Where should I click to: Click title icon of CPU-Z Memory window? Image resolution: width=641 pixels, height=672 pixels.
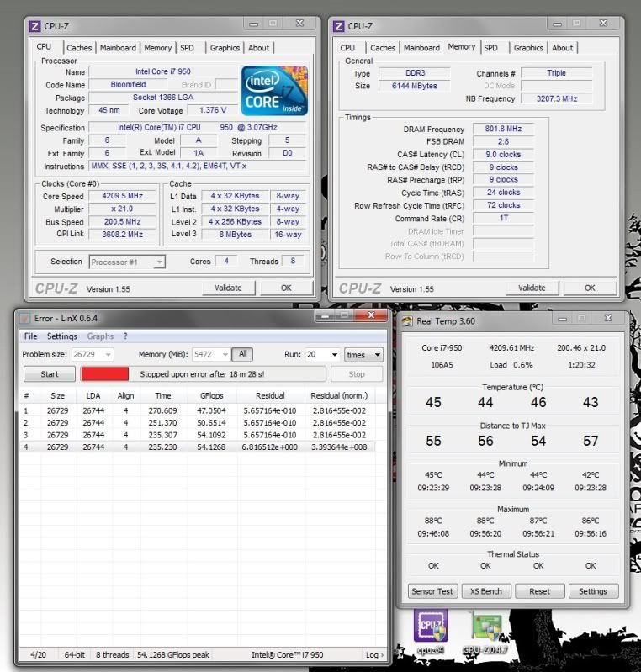339,26
